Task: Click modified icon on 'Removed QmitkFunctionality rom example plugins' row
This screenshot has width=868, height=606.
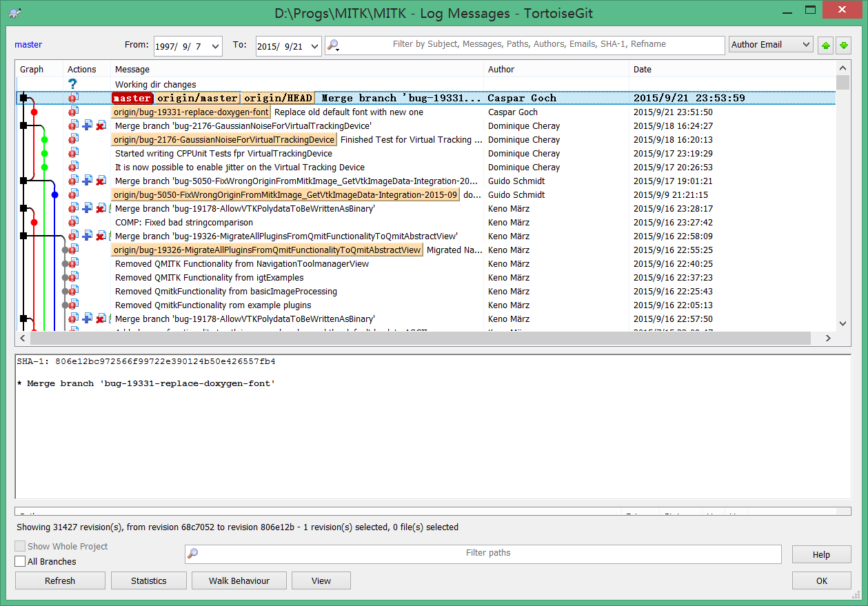Action: [x=73, y=305]
